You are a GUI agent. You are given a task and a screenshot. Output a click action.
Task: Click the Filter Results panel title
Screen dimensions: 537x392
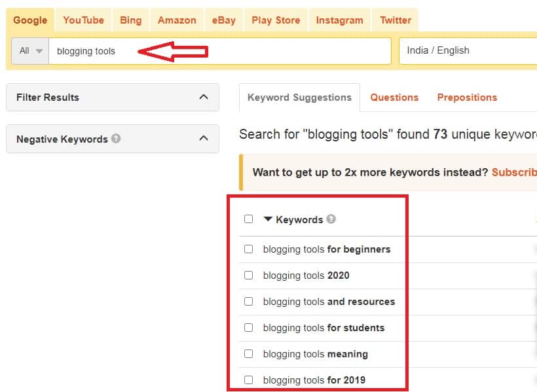click(x=48, y=98)
